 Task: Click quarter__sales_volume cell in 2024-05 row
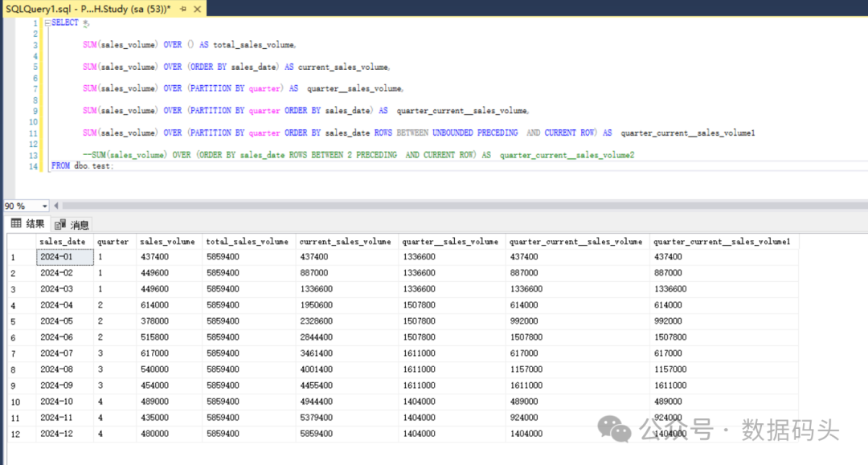pyautogui.click(x=452, y=321)
